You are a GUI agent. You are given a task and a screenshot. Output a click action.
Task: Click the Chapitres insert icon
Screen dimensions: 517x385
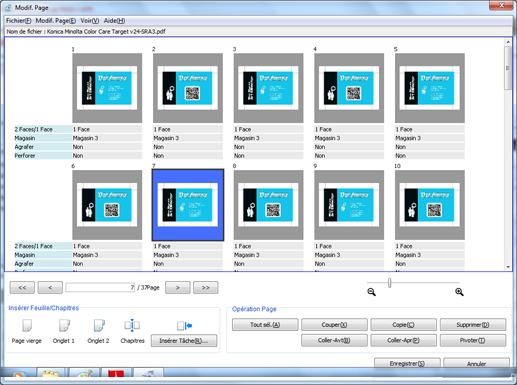pos(132,325)
